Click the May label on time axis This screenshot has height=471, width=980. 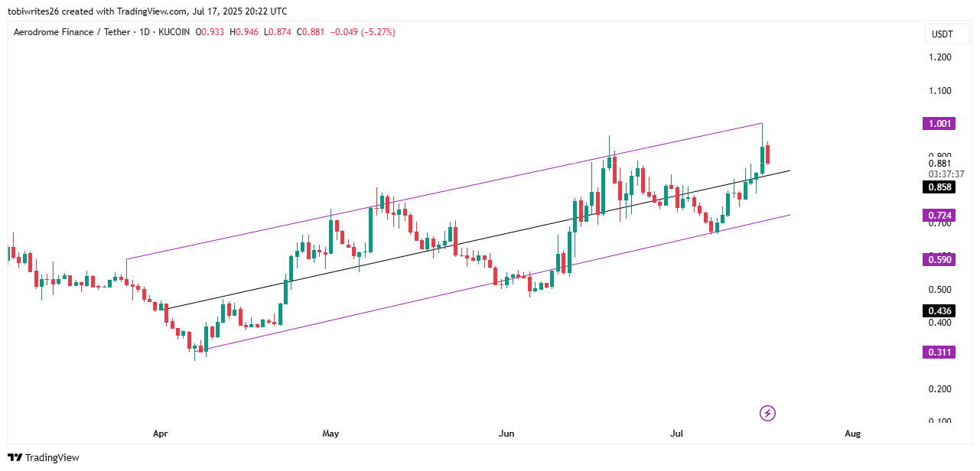pyautogui.click(x=330, y=434)
